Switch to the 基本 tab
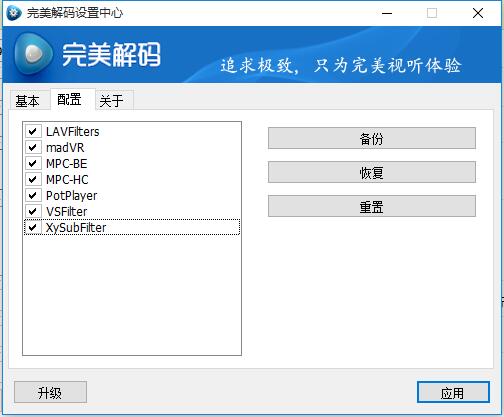 [28, 101]
